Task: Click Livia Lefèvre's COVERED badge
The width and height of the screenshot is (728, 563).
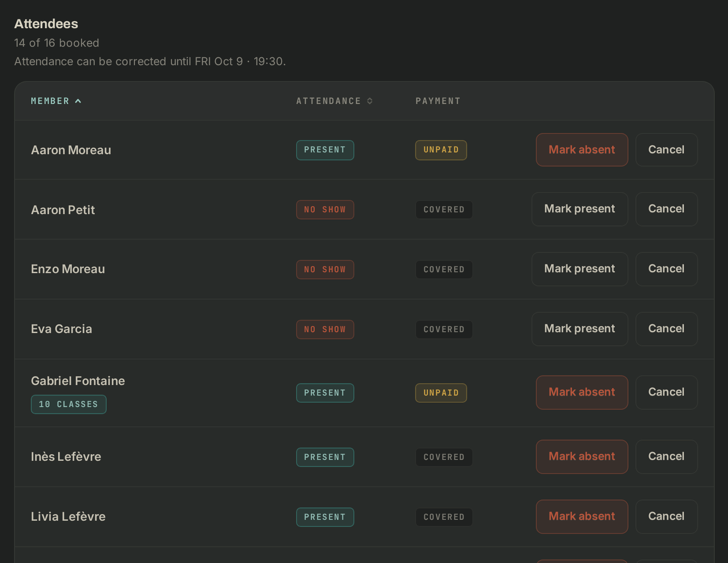Action: tap(444, 517)
